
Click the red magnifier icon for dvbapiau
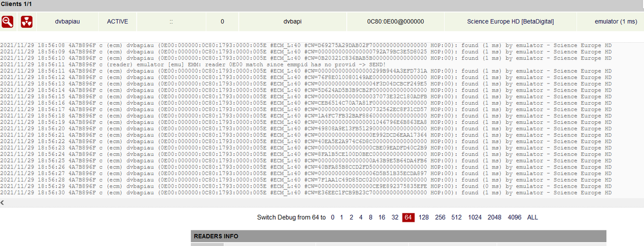click(x=8, y=22)
